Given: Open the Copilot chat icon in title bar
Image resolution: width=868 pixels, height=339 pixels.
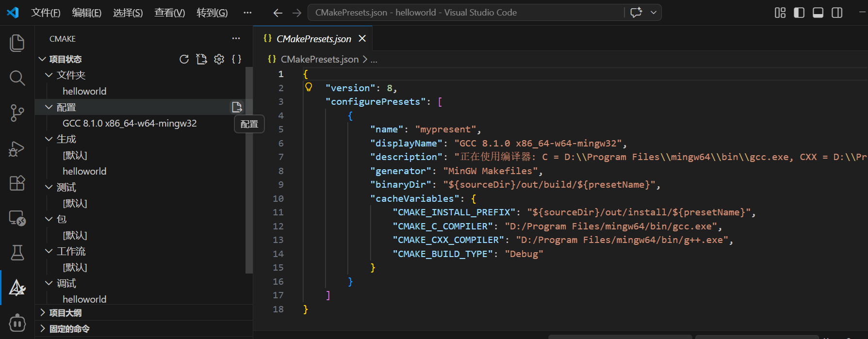Looking at the screenshot, I should [x=636, y=13].
